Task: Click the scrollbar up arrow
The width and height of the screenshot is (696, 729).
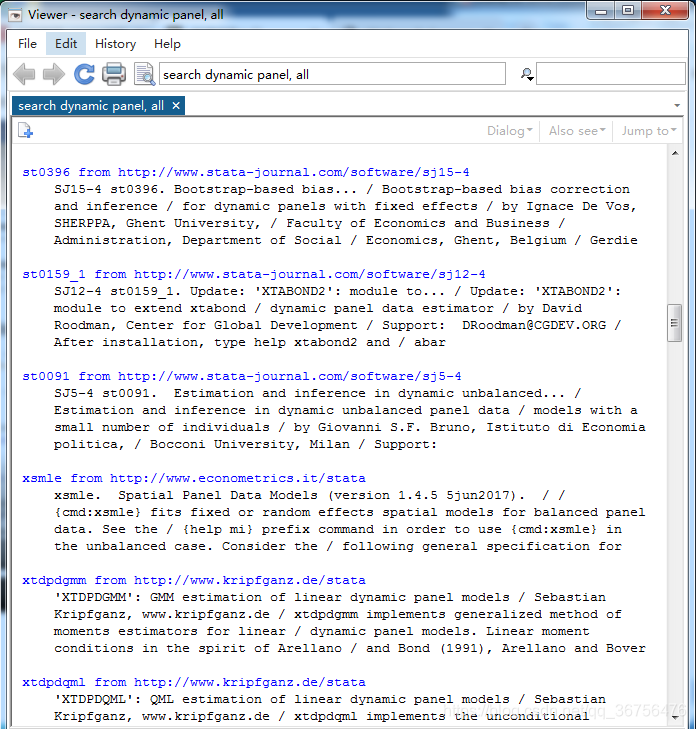Action: [675, 153]
